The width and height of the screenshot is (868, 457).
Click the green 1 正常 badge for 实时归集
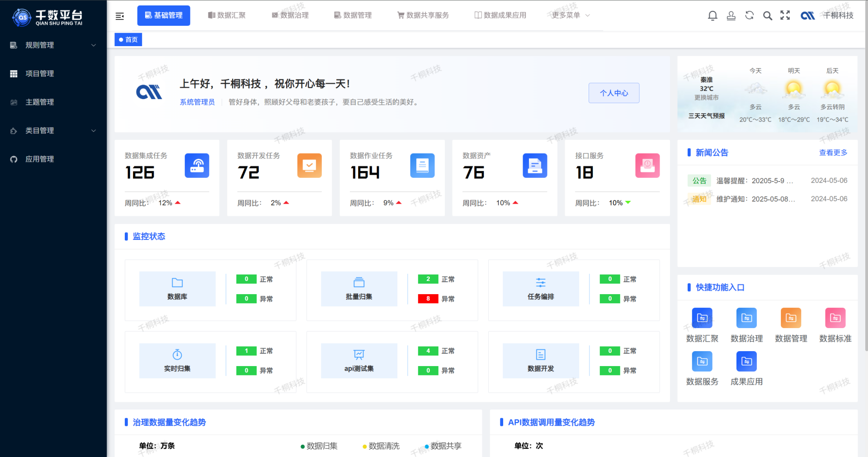click(x=246, y=351)
